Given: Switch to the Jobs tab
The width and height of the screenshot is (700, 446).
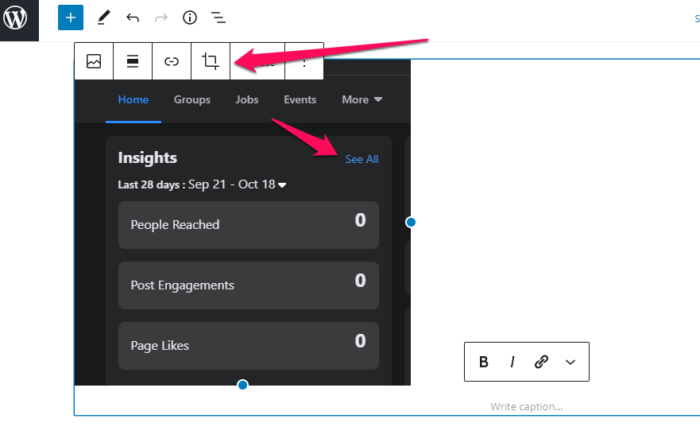Looking at the screenshot, I should (x=247, y=100).
